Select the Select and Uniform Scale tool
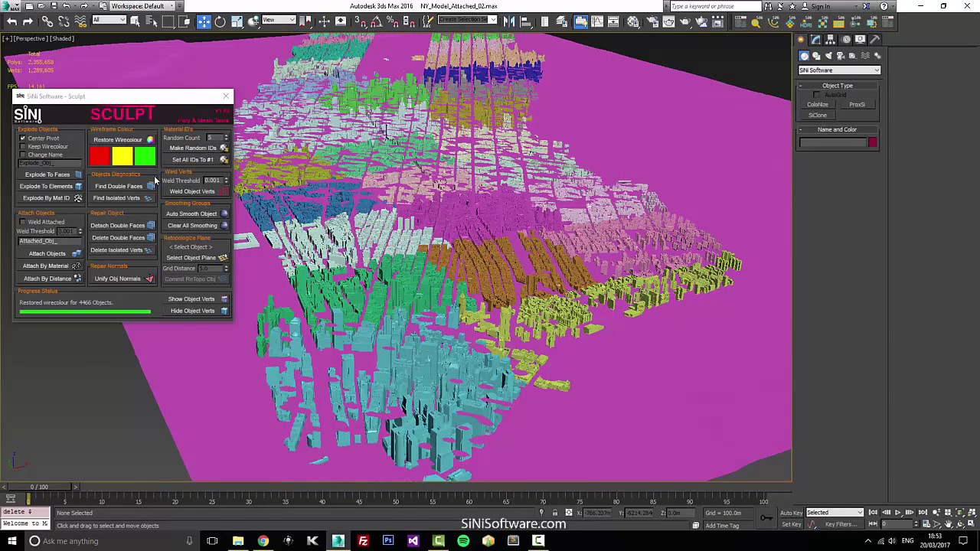 point(237,22)
